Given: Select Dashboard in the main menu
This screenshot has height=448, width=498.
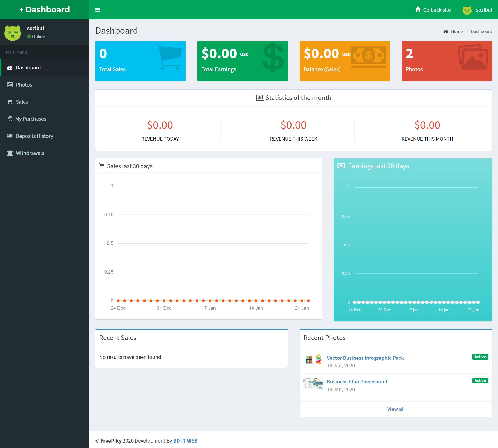Looking at the screenshot, I should point(28,68).
